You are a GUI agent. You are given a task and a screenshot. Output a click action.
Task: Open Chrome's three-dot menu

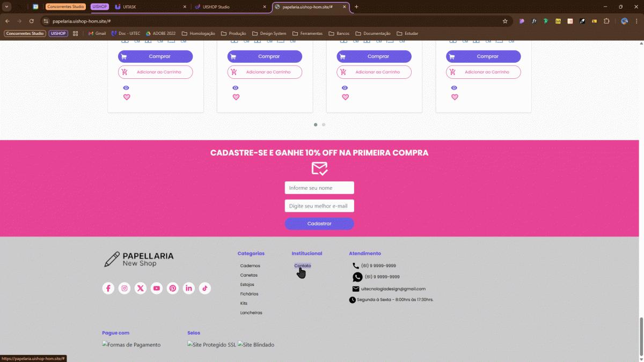pos(636,21)
